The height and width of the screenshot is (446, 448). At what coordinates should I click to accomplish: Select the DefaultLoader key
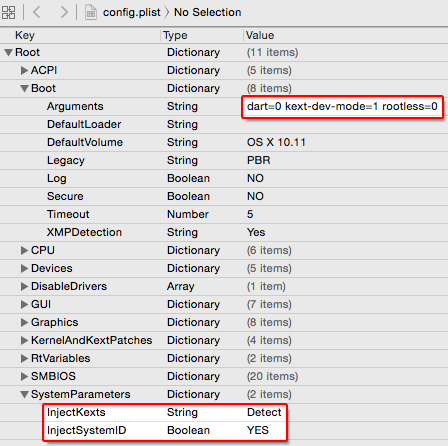[x=84, y=124]
